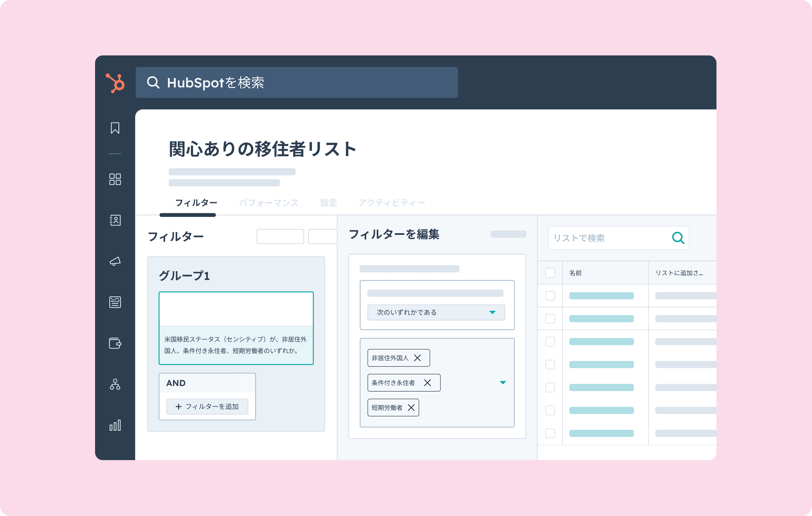Open the bookmarks icon in sidebar
Viewport: 812px width, 516px height.
pyautogui.click(x=115, y=128)
